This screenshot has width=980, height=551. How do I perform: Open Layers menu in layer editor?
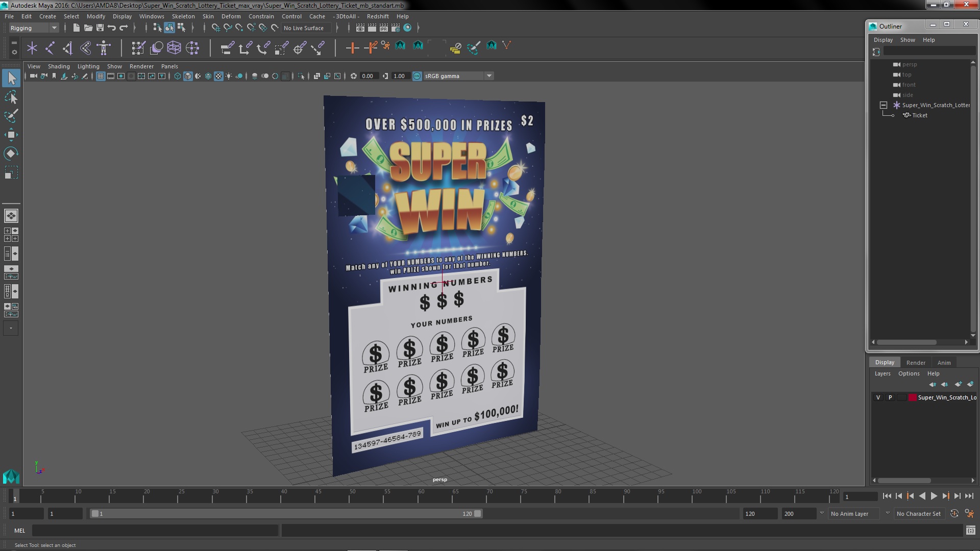[x=882, y=373]
